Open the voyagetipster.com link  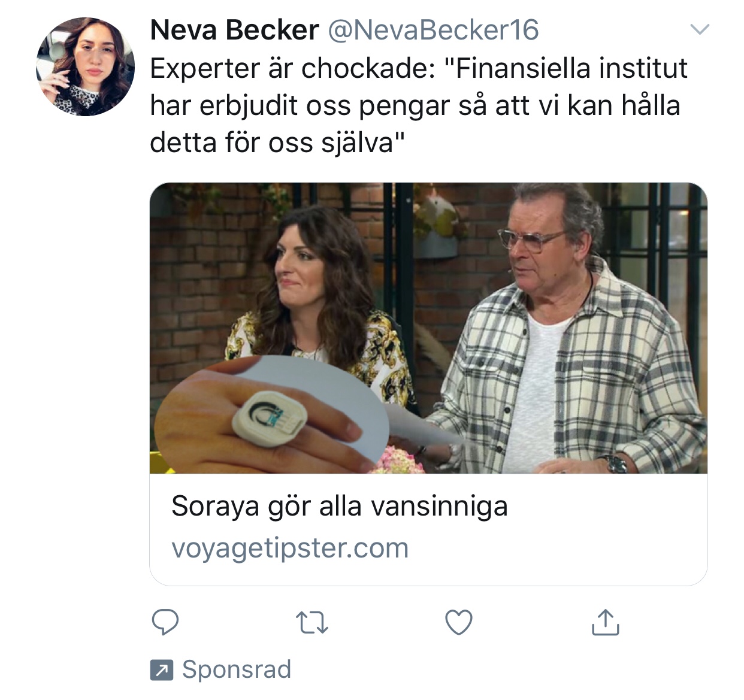290,548
